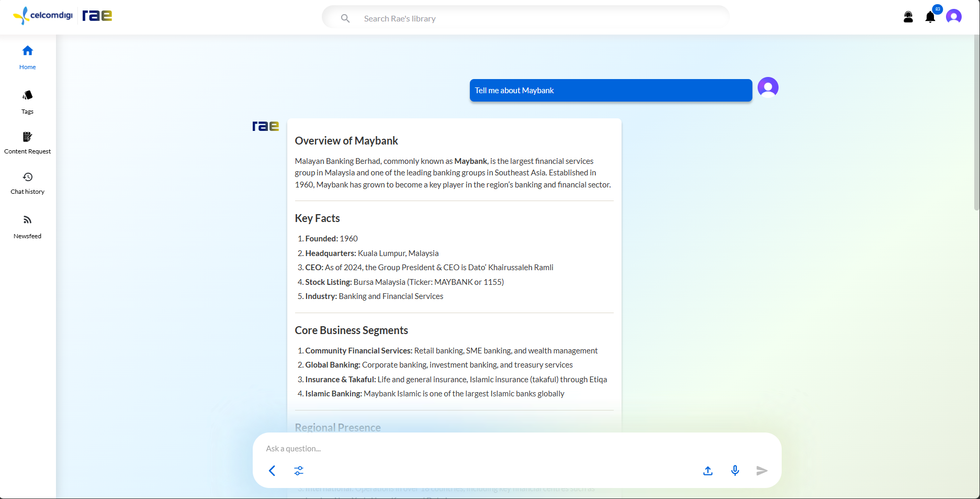Click the page vertical scrollbar
Viewport: 980px width, 499px height.
click(x=976, y=123)
